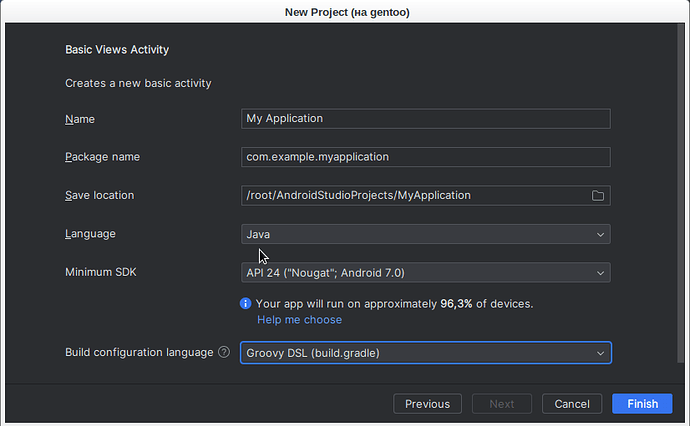
Task: Click the blue info icon beside the device percentage
Action: [246, 304]
